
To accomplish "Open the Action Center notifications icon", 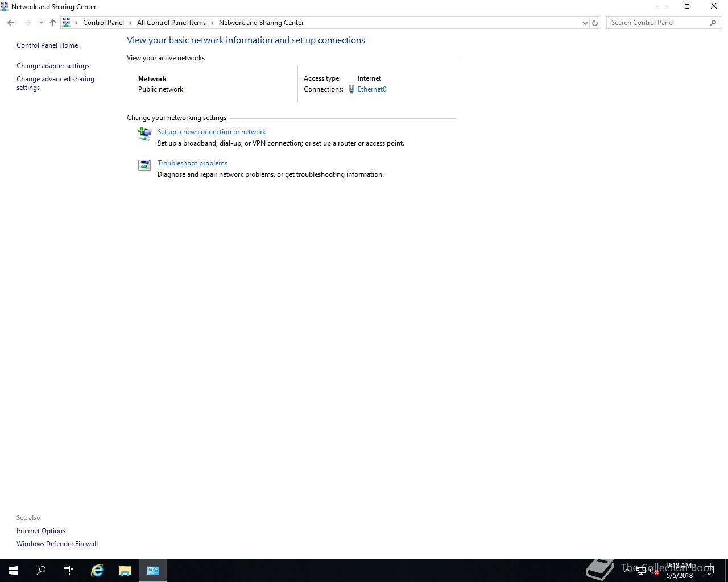I will tap(709, 571).
